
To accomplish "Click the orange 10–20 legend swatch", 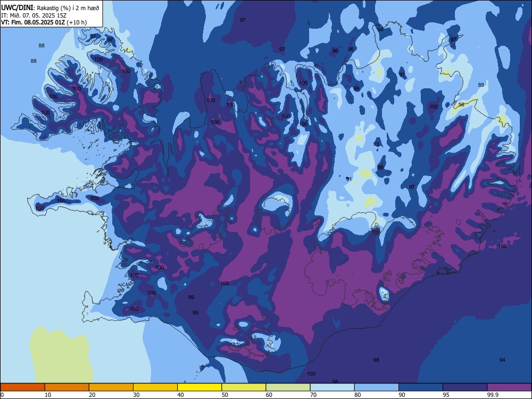I will [67, 387].
